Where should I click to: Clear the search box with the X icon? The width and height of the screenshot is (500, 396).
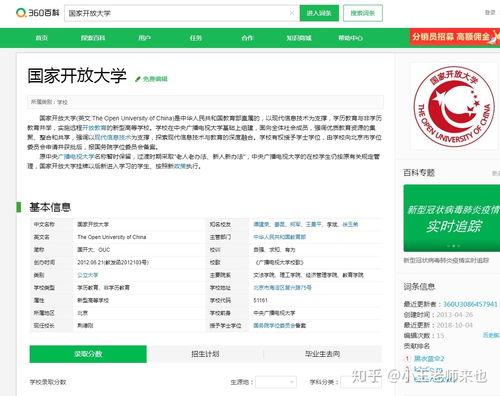pos(292,13)
